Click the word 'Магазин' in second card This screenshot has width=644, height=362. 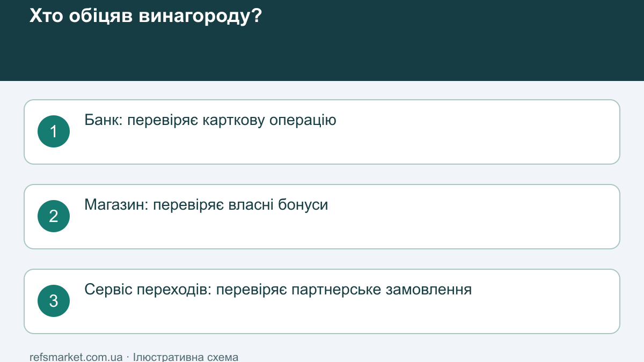coord(115,205)
